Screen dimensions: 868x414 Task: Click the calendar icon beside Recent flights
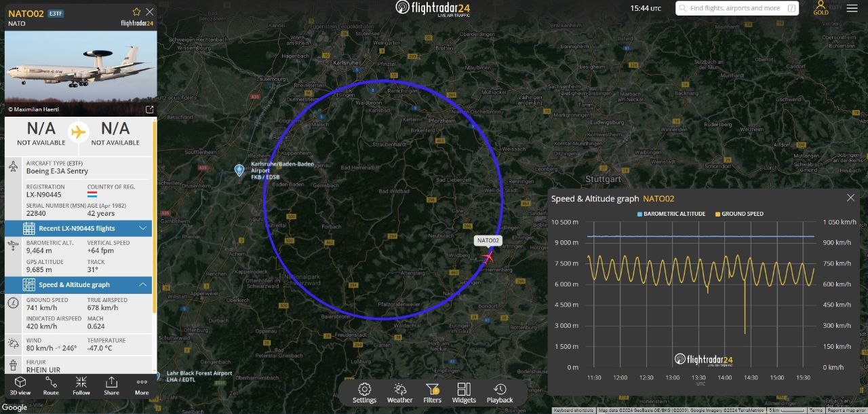(28, 229)
